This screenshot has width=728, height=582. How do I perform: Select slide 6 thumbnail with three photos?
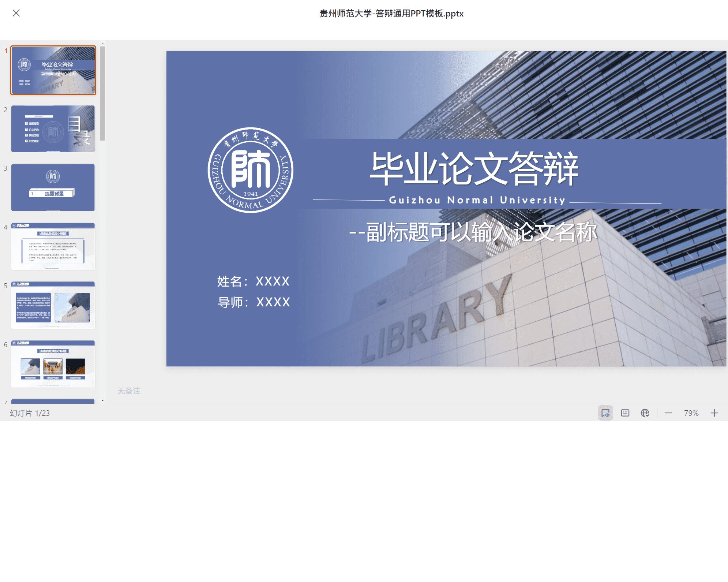click(x=53, y=364)
